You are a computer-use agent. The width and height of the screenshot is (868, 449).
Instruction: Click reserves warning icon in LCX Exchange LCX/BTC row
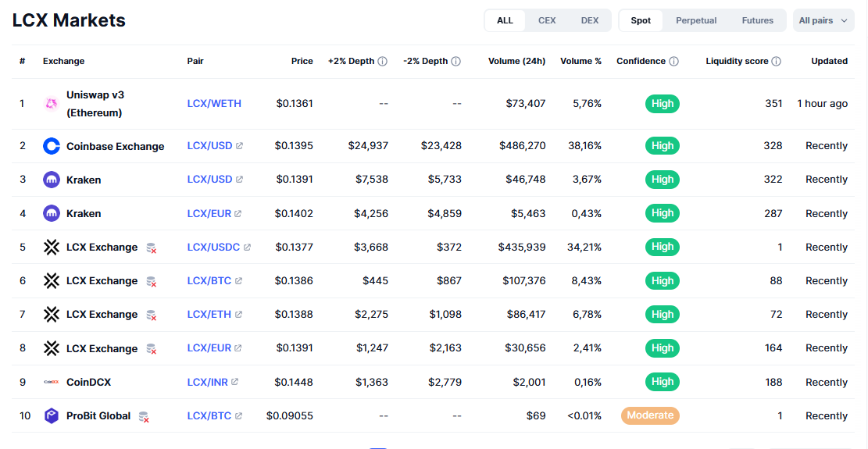pos(151,282)
